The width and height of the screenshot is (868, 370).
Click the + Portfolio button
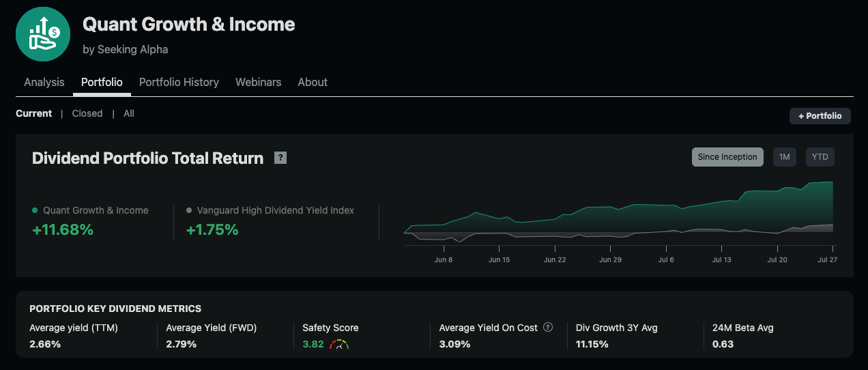(820, 116)
